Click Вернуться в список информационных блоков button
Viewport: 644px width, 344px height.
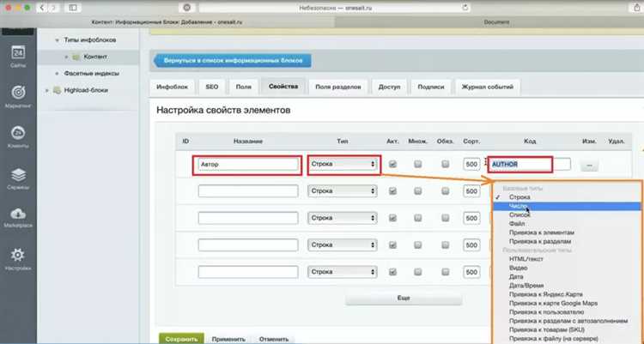(233, 61)
